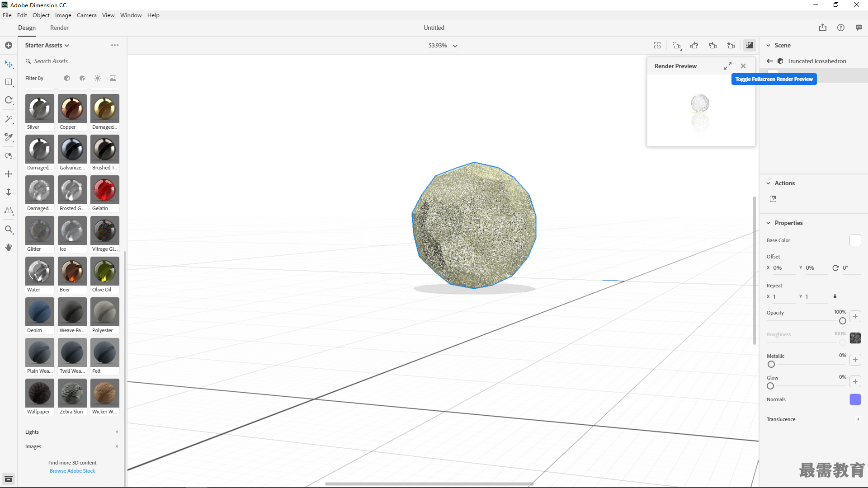This screenshot has height=488, width=868.
Task: Filter assets by models
Action: 67,78
